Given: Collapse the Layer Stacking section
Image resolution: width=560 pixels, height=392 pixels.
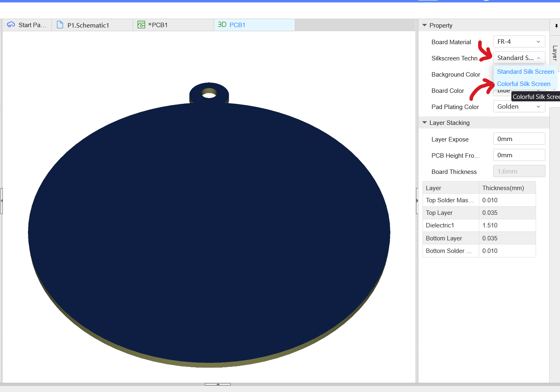Looking at the screenshot, I should pyautogui.click(x=425, y=122).
